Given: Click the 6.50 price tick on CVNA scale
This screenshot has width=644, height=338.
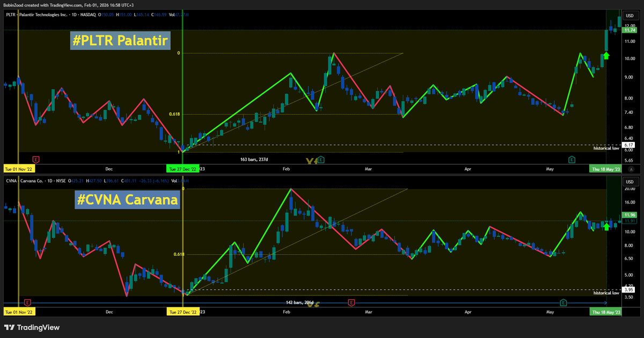Looking at the screenshot, I should pos(629,258).
